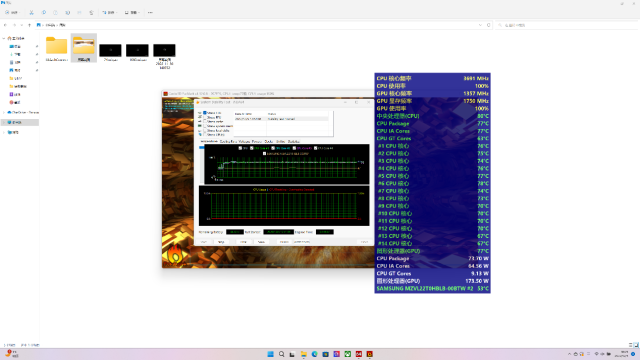
Task: Expand Network in the navigation pane
Action: pyautogui.click(x=4, y=132)
